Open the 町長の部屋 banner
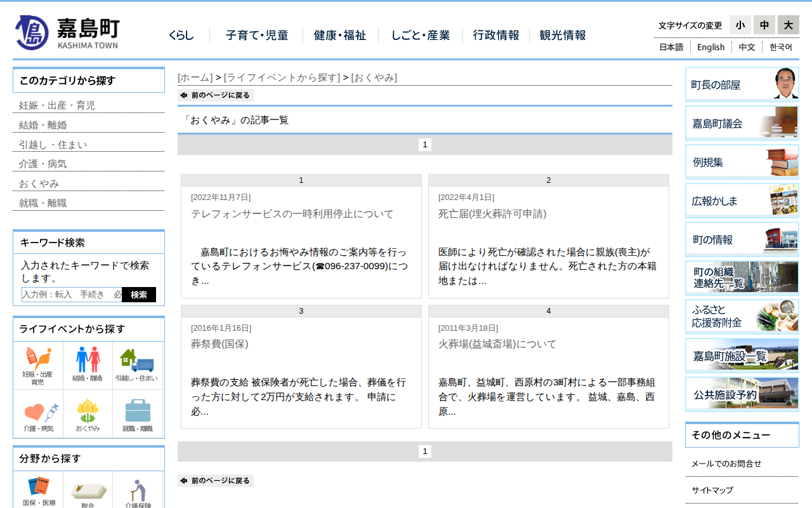The width and height of the screenshot is (812, 508). tap(742, 84)
